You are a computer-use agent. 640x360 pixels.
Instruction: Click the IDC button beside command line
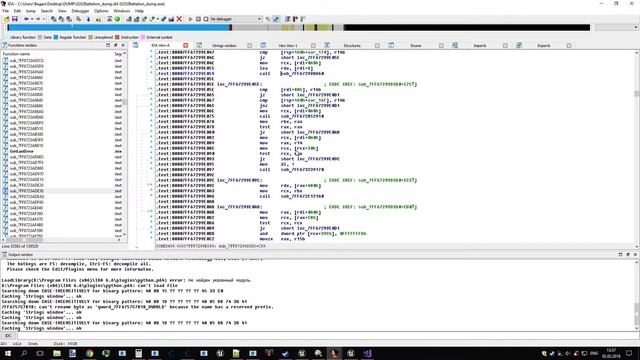tap(8, 336)
